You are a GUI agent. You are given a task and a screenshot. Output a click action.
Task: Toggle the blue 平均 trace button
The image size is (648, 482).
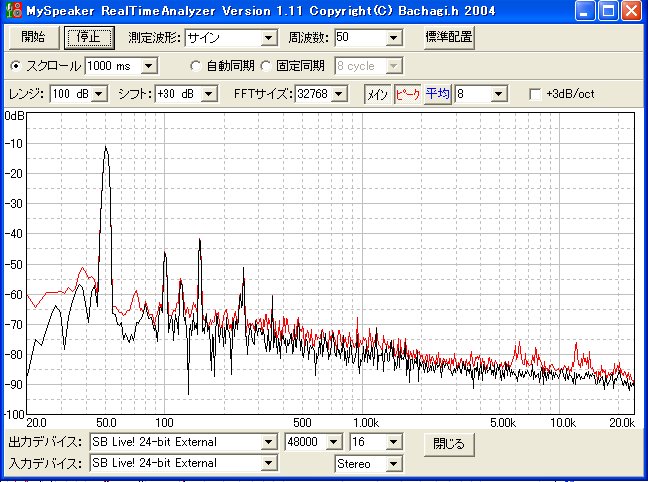pos(437,94)
